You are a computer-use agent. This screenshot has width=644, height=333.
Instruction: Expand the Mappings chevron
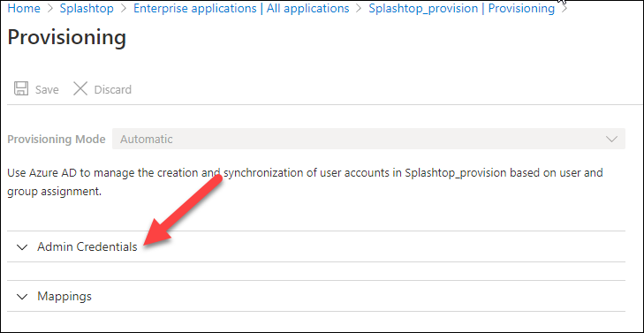click(x=22, y=297)
